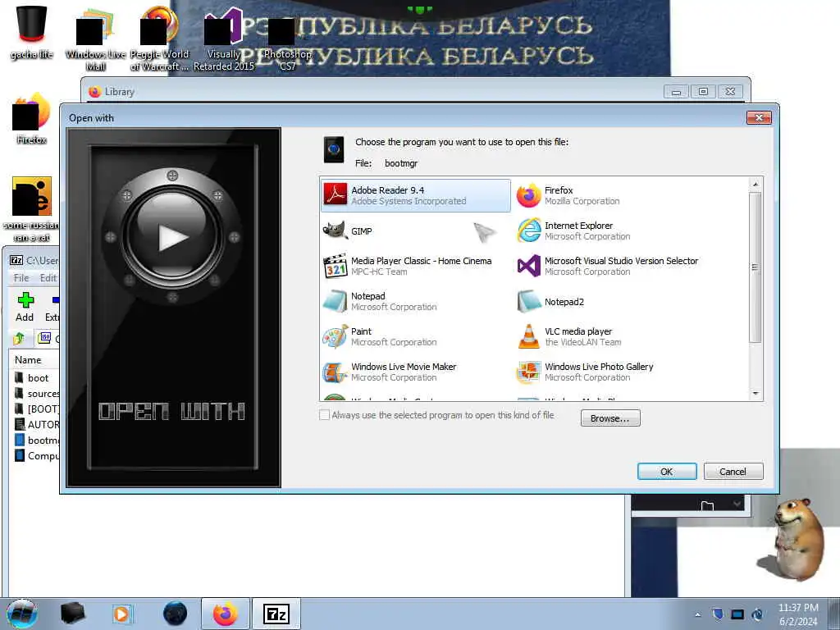Click the program list scrollbar thumb

coord(756,267)
